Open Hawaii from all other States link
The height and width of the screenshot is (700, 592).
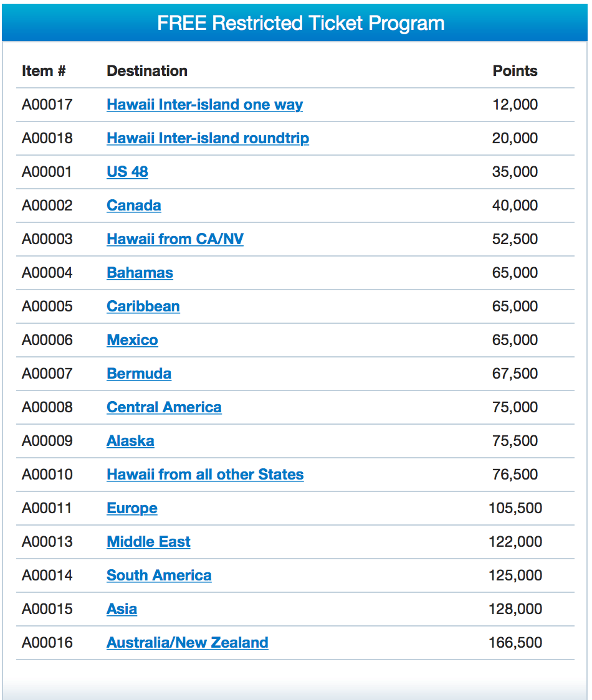click(205, 474)
